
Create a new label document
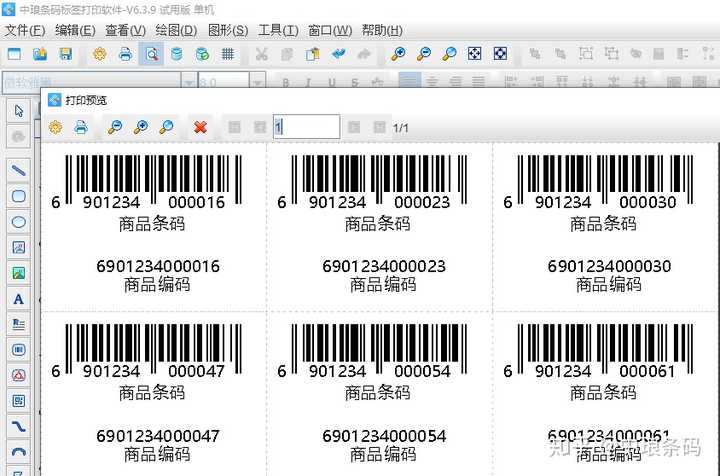[x=14, y=54]
